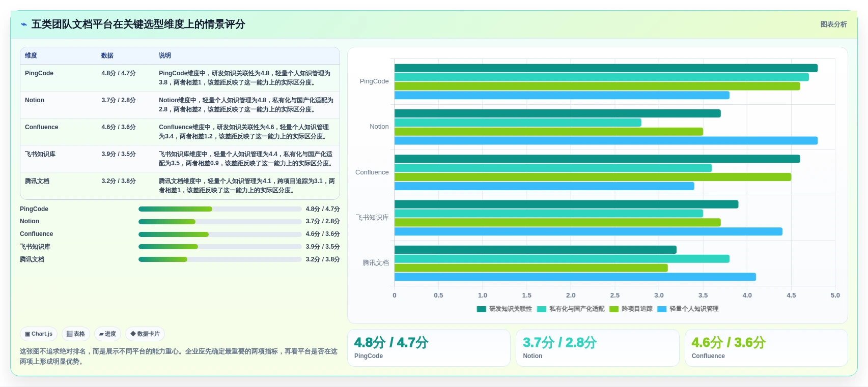Open the PingCode 4.8分 / 4.7分 data card

429,348
